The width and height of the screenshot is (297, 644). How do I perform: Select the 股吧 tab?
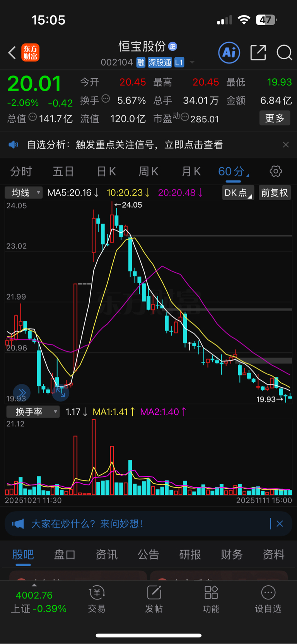[x=23, y=555]
